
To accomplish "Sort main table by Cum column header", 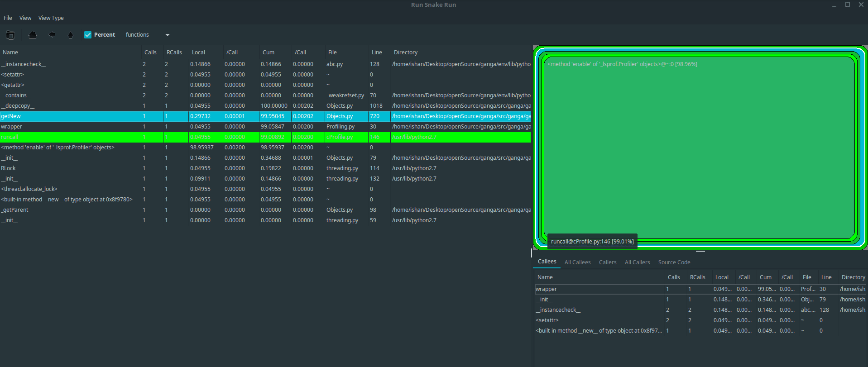I will click(275, 52).
